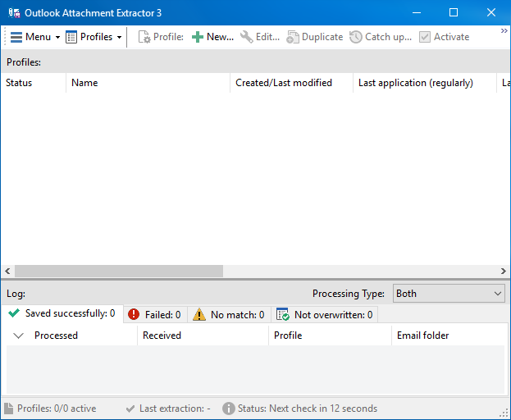Click the Last extraction checkmark icon
The width and height of the screenshot is (511, 420).
click(x=130, y=409)
